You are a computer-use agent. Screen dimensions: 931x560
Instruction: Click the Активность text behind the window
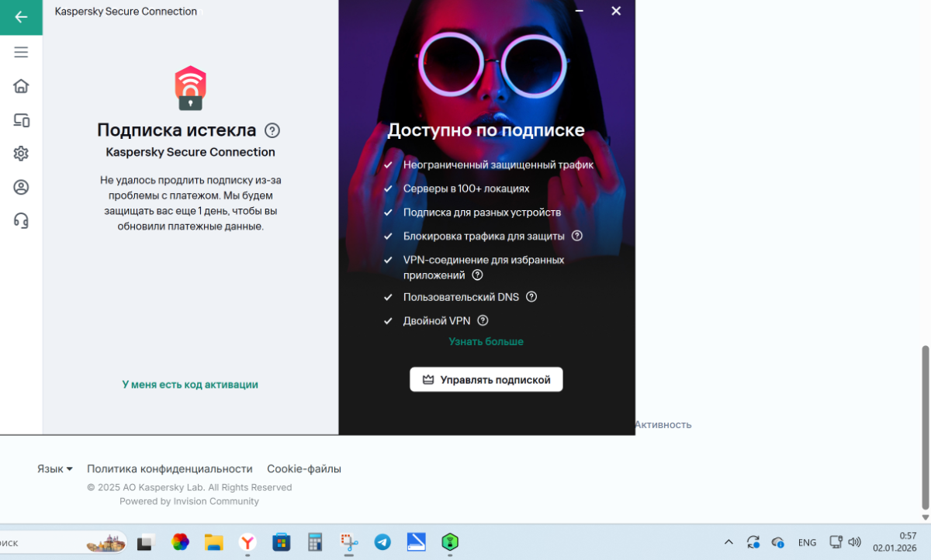tap(663, 424)
